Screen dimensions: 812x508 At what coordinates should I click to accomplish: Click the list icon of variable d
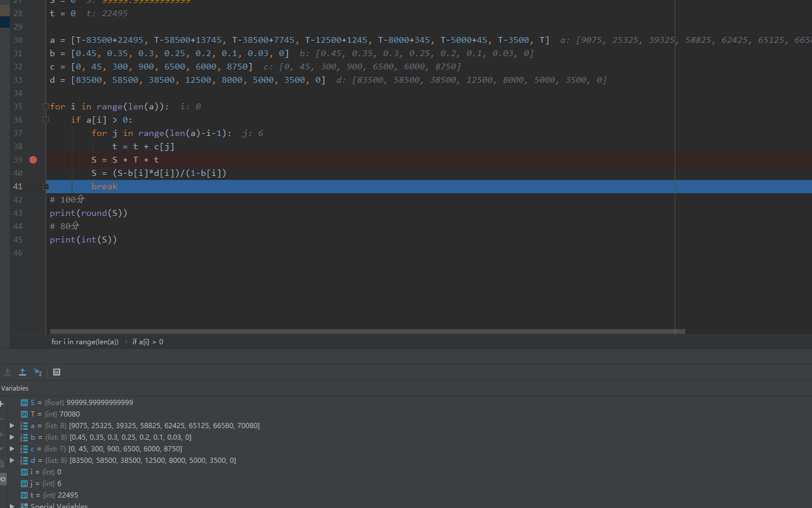(24, 460)
